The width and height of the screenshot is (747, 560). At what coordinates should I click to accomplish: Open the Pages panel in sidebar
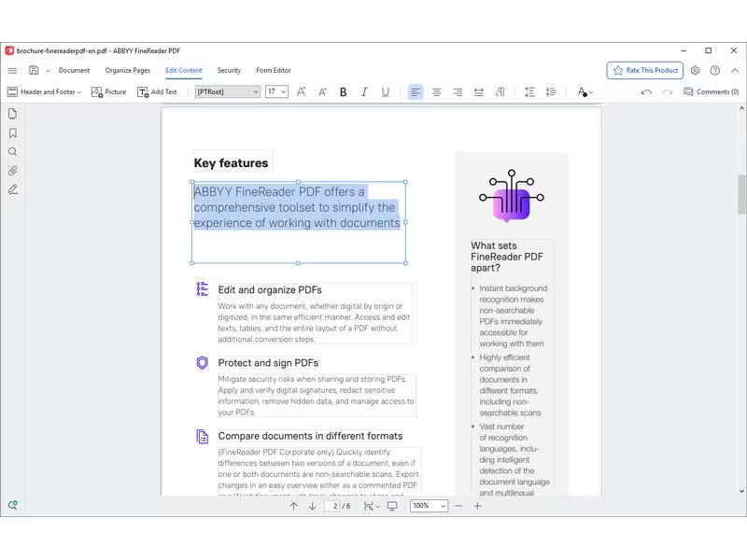click(13, 113)
